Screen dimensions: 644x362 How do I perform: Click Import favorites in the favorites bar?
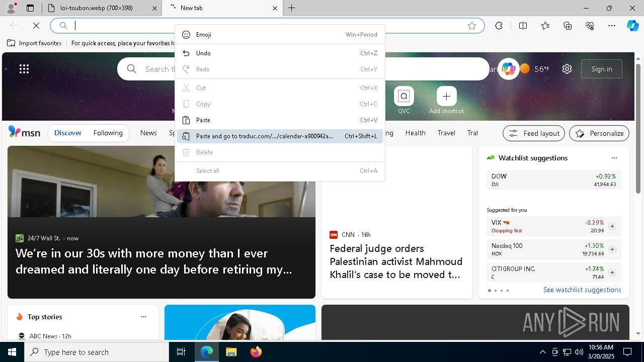click(34, 43)
